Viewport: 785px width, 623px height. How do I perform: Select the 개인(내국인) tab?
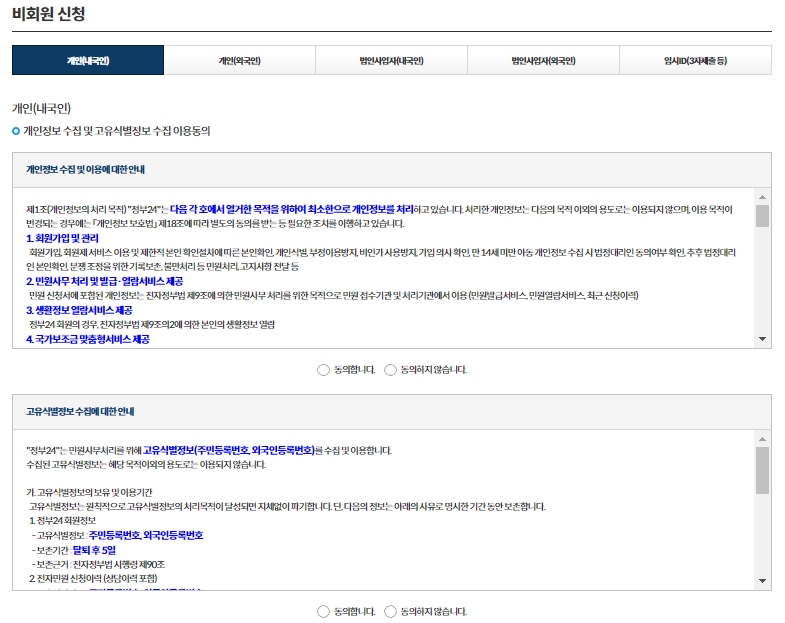pos(88,60)
